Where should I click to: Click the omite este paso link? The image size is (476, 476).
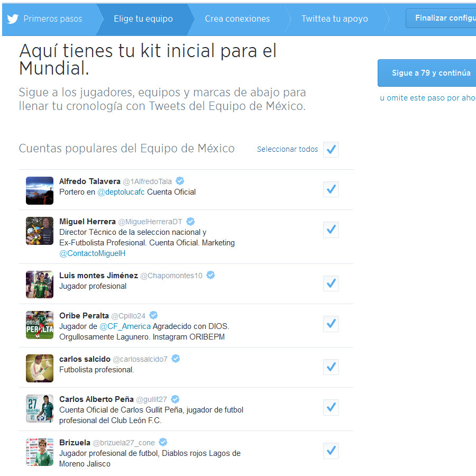[x=428, y=98]
